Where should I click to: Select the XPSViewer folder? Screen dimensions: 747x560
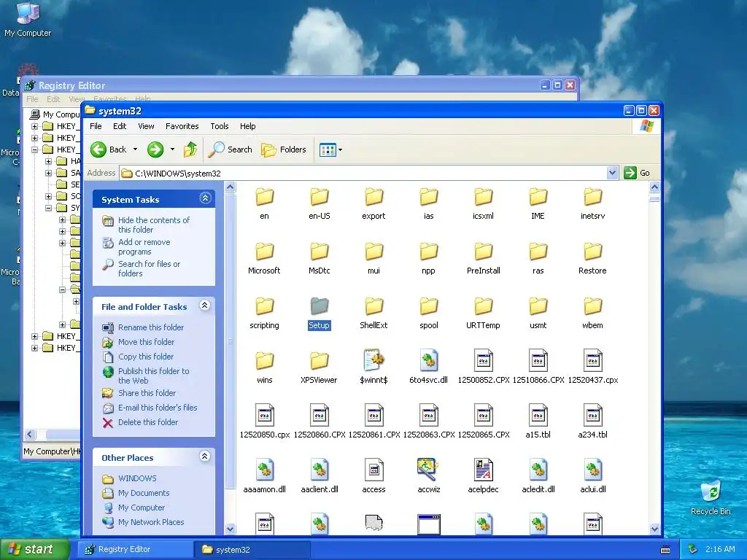(320, 368)
